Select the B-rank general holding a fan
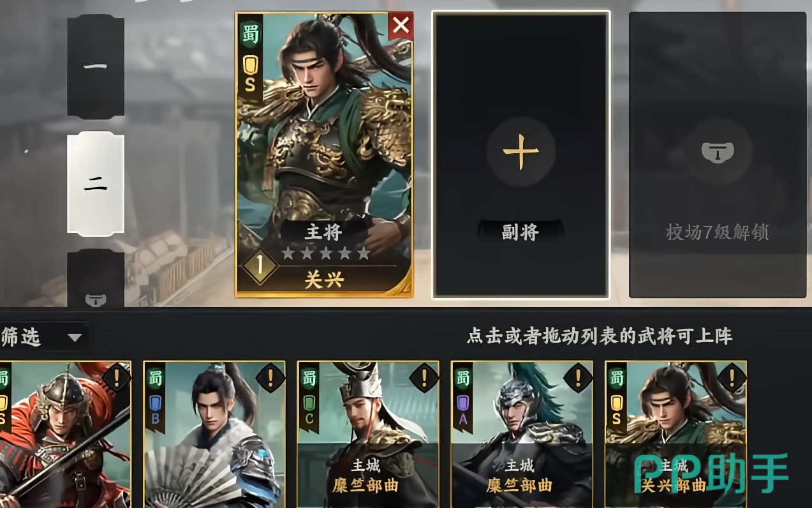Screen dimensions: 812x508 pos(214,435)
